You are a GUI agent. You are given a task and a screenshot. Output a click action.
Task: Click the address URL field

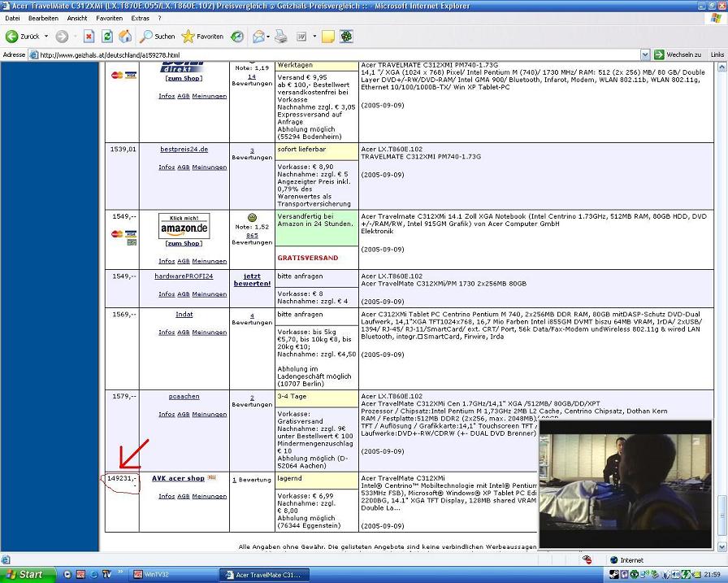pyautogui.click(x=339, y=54)
